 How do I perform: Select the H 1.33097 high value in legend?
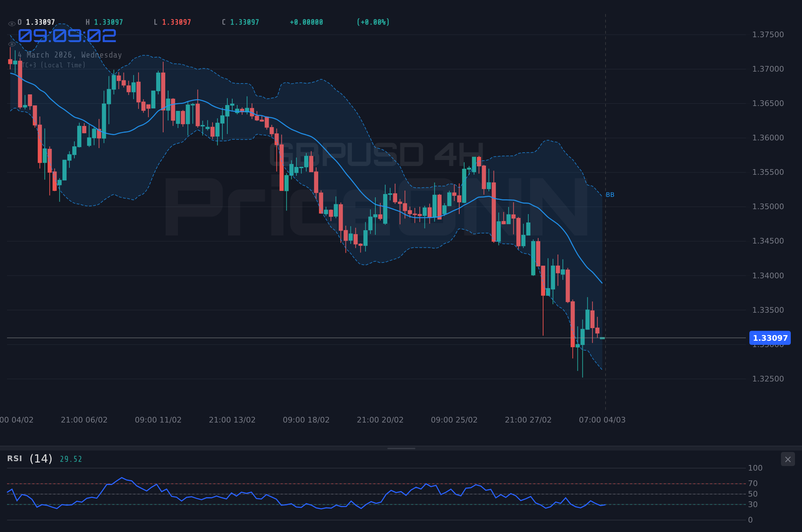tap(104, 22)
